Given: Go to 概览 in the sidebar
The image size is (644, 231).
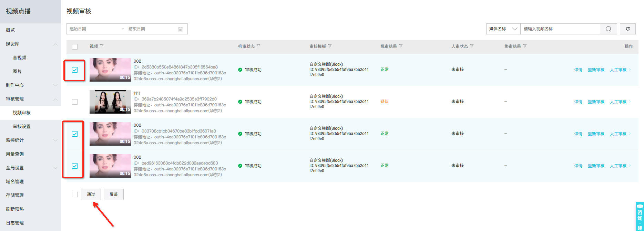Looking at the screenshot, I should coord(10,30).
